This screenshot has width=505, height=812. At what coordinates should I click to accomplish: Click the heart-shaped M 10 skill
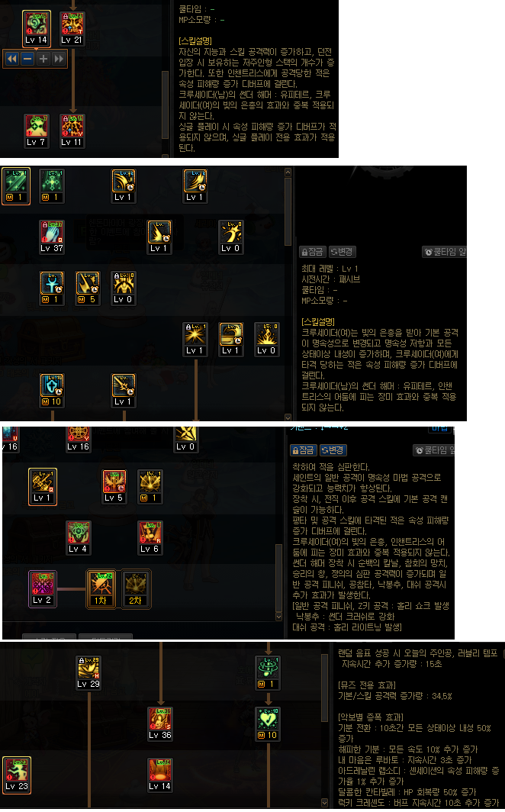[x=268, y=724]
